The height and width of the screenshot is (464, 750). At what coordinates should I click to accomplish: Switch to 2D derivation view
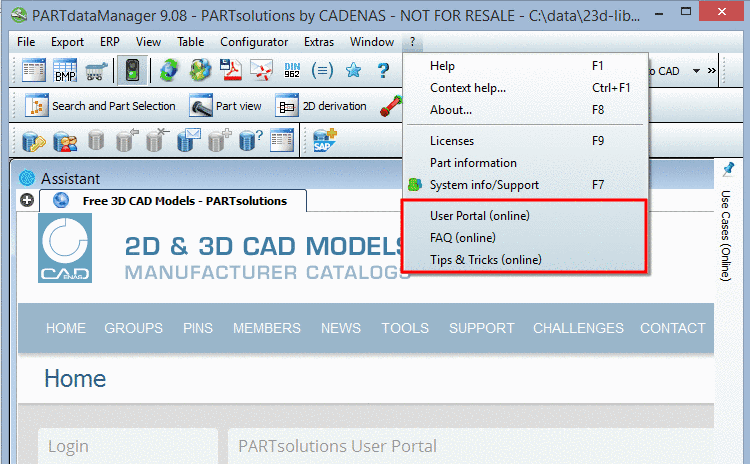pos(321,106)
